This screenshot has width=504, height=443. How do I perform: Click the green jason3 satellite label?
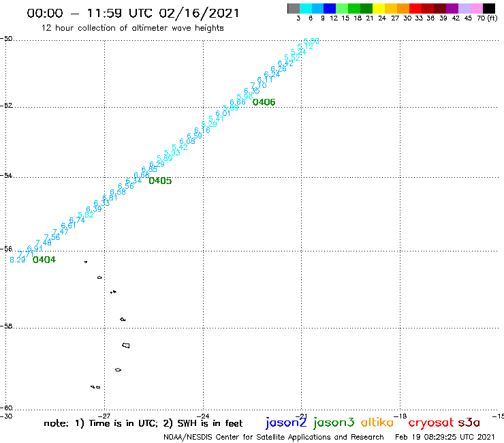(334, 423)
